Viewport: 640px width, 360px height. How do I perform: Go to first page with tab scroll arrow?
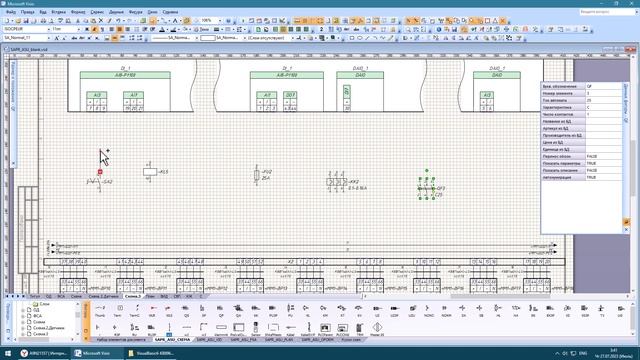pos(7,296)
